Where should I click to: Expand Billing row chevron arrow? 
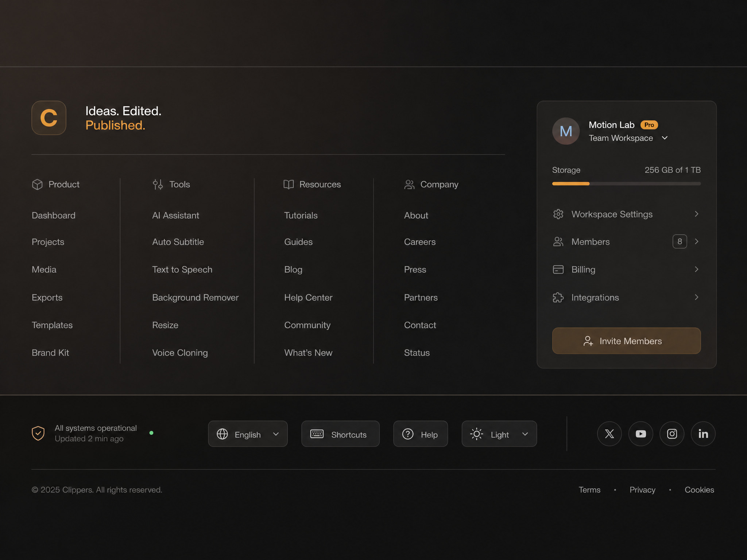(696, 269)
